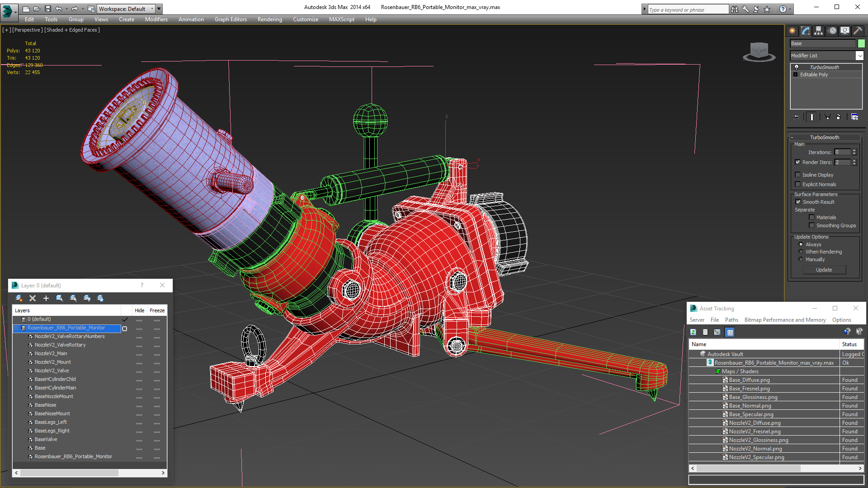Image resolution: width=868 pixels, height=488 pixels.
Task: Click Status Log icon in Asset Tracking
Action: pos(705,332)
